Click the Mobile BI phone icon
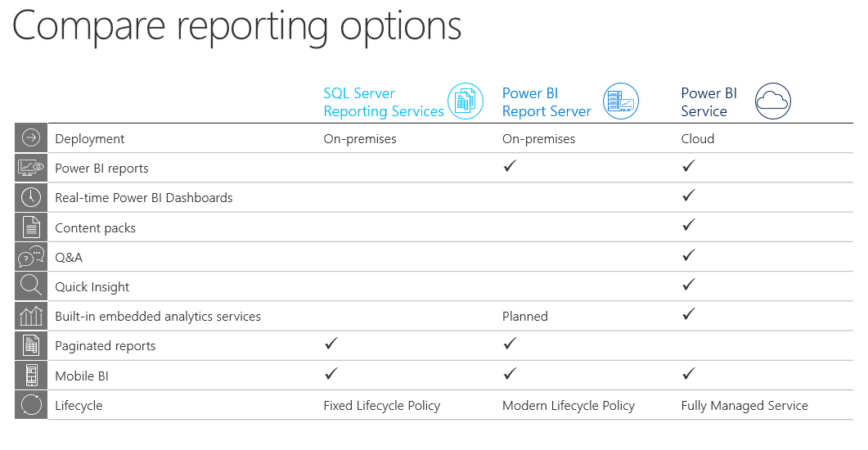This screenshot has height=450, width=868. pyautogui.click(x=31, y=376)
